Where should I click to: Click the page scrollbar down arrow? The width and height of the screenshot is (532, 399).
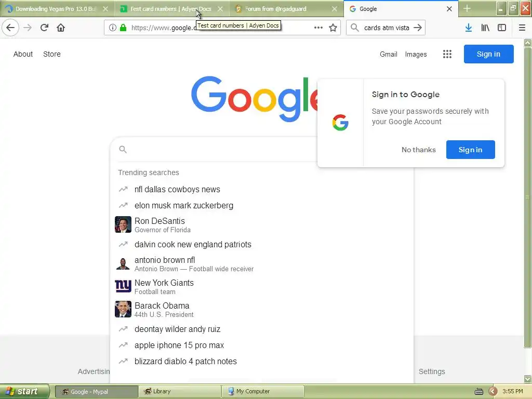[528, 379]
